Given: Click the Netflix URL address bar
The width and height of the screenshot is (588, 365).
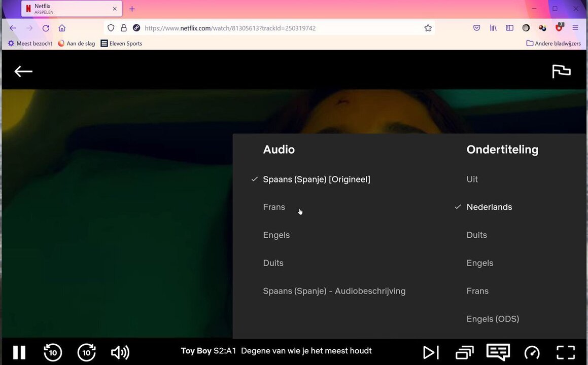Looking at the screenshot, I should (x=279, y=28).
